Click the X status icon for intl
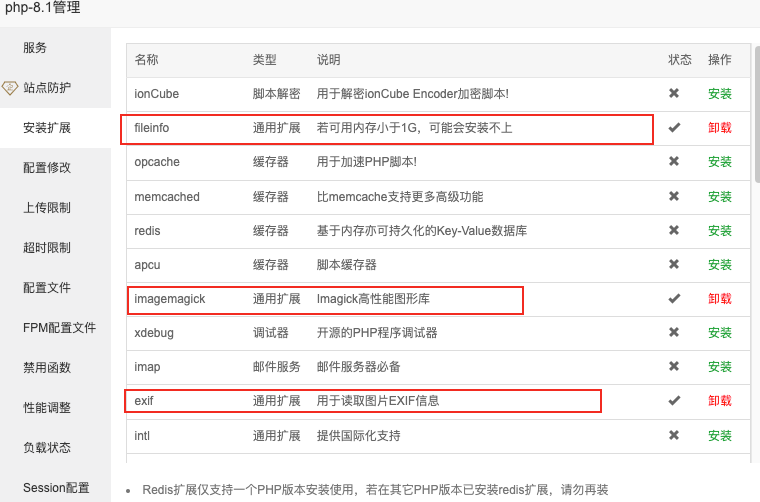Image resolution: width=760 pixels, height=502 pixels. pyautogui.click(x=674, y=435)
